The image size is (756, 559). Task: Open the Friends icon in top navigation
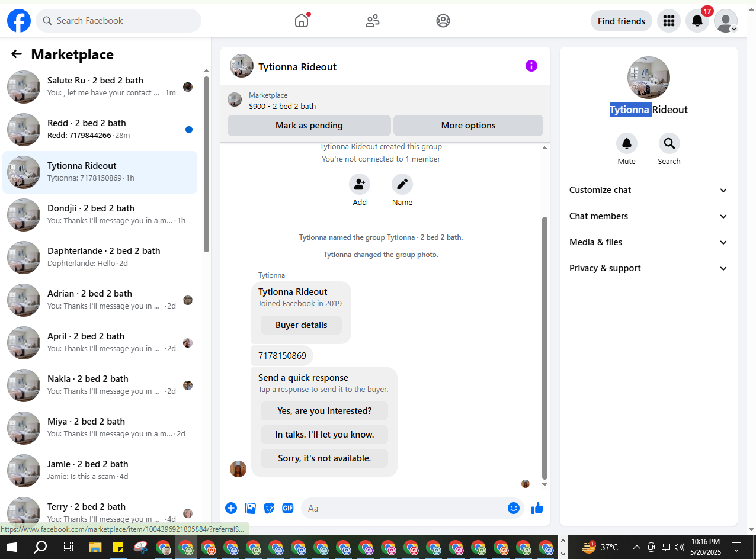pyautogui.click(x=373, y=21)
